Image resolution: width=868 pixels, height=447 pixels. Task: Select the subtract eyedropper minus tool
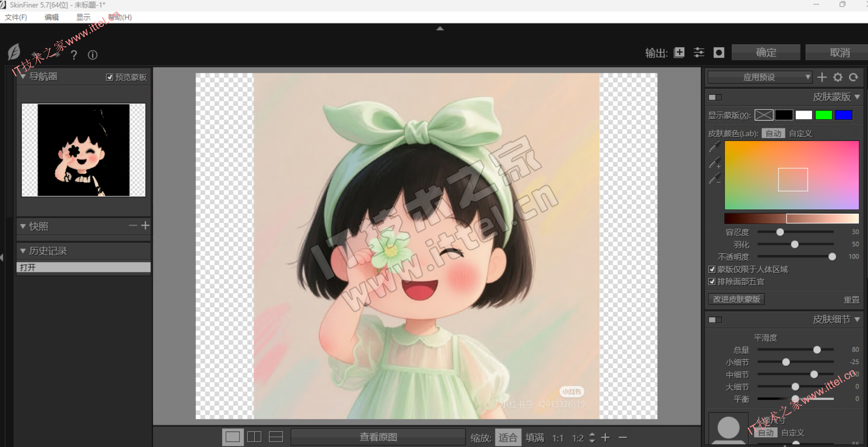pyautogui.click(x=715, y=179)
